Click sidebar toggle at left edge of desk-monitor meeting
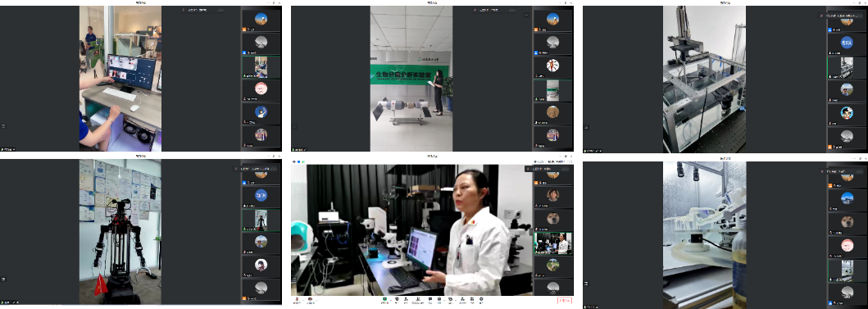 click(3, 126)
